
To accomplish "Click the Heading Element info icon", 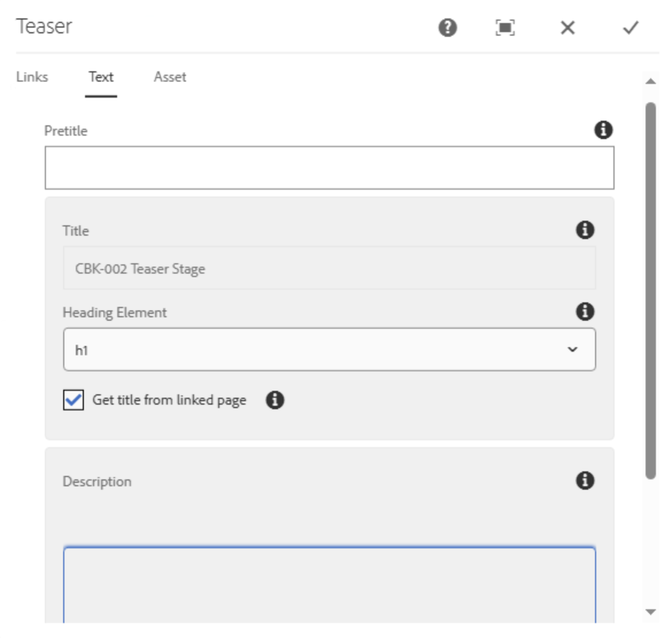I will 585,312.
